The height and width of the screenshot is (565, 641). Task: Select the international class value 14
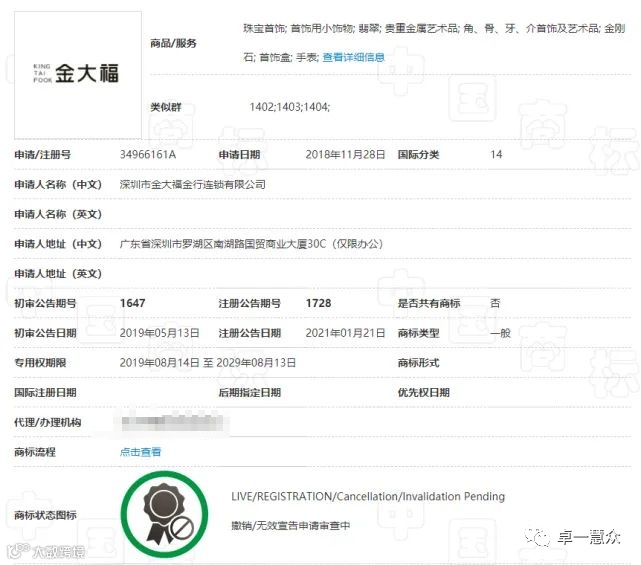click(x=496, y=155)
